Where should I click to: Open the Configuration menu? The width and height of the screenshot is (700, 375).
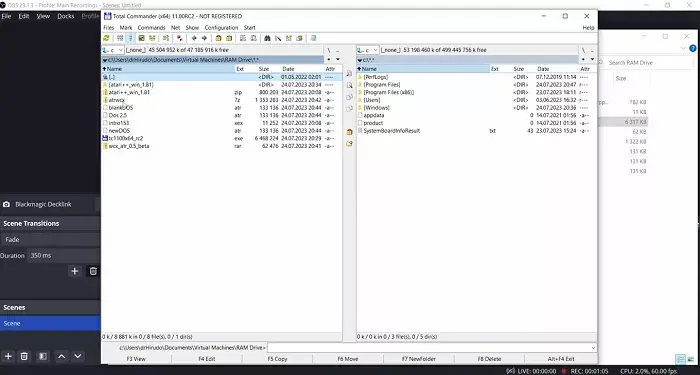pyautogui.click(x=221, y=28)
